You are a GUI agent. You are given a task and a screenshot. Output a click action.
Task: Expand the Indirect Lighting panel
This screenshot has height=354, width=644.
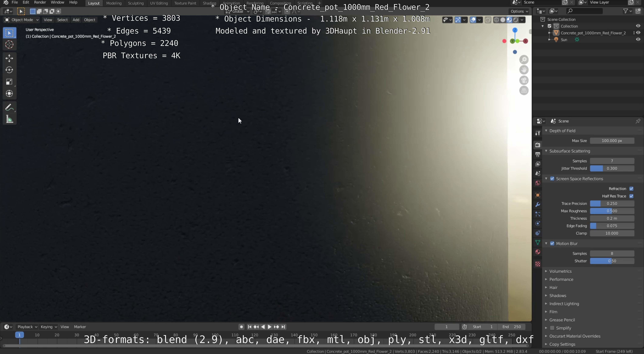[x=564, y=304]
